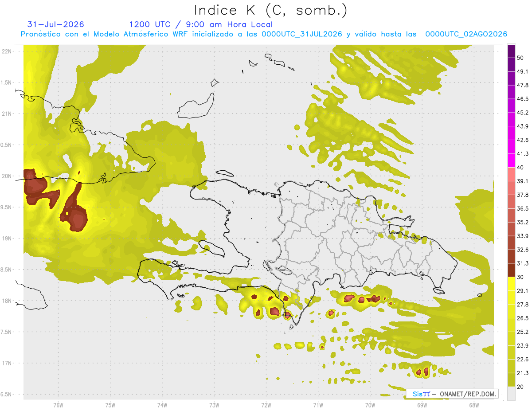Click the colorbar label '43.9'

(x=523, y=126)
